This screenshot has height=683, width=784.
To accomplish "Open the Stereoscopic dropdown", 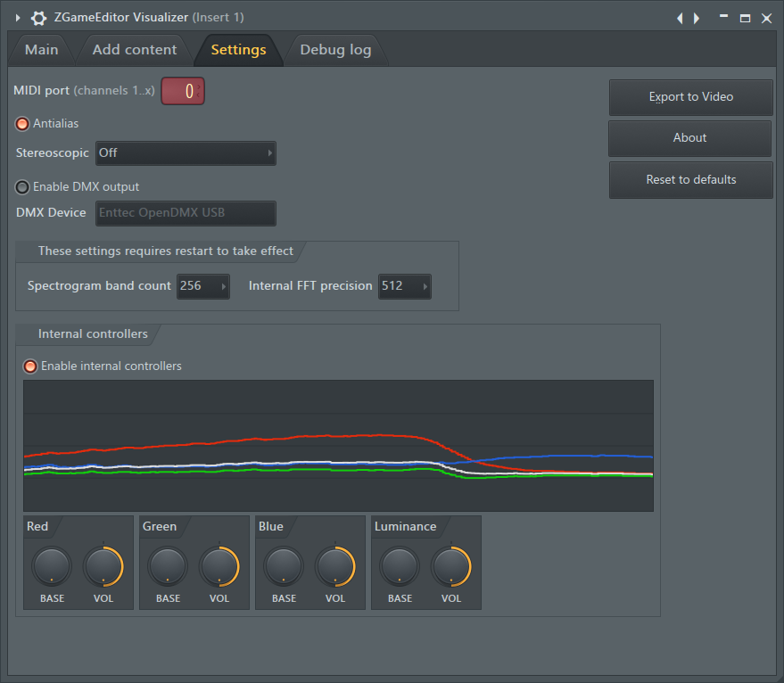I will tap(186, 153).
